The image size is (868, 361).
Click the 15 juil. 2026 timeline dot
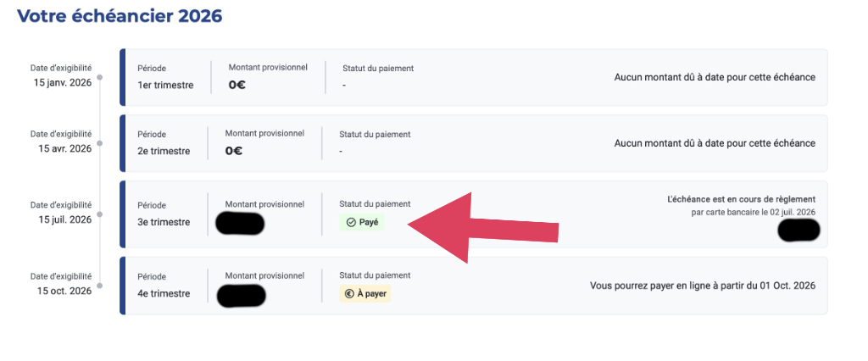[x=100, y=214]
